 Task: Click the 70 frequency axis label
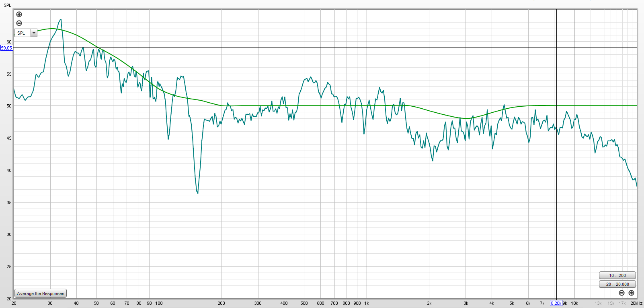127,303
